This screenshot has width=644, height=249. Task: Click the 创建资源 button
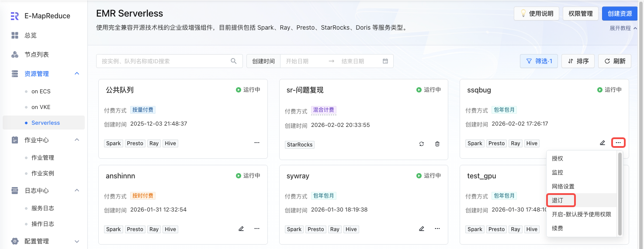click(620, 14)
